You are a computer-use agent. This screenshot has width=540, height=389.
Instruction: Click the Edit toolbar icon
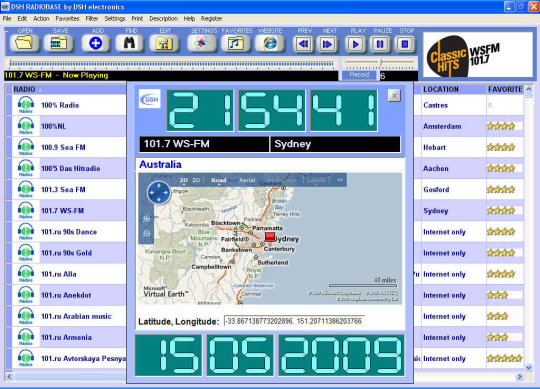click(x=164, y=43)
